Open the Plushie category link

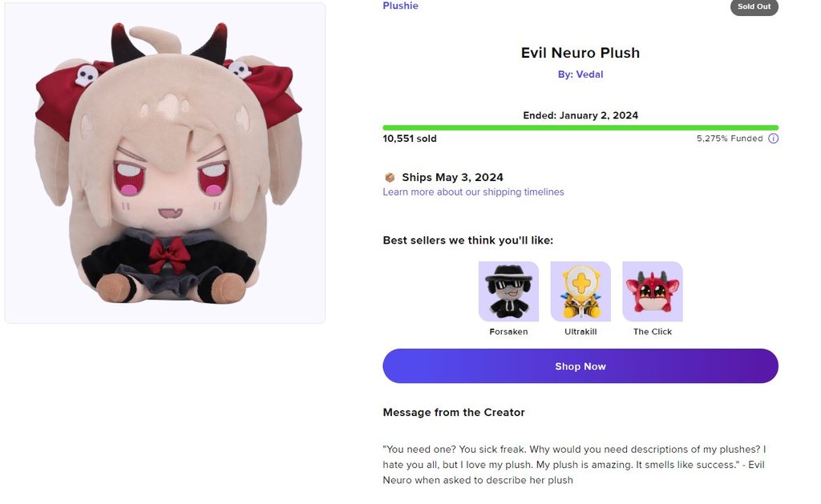point(400,6)
